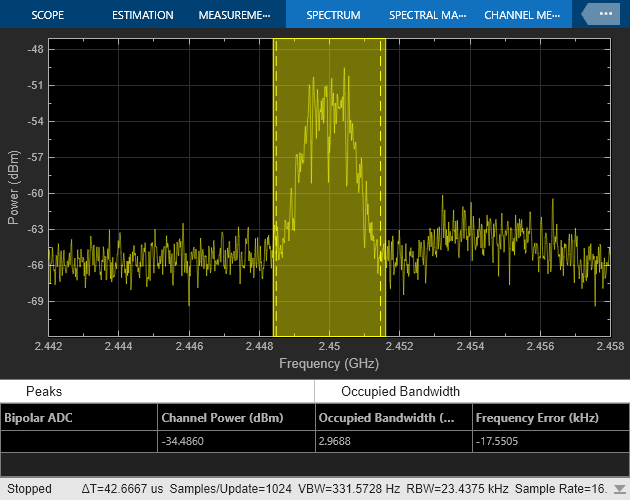Select the SPECTRUM tab
Image resolution: width=630 pixels, height=500 pixels.
(333, 15)
